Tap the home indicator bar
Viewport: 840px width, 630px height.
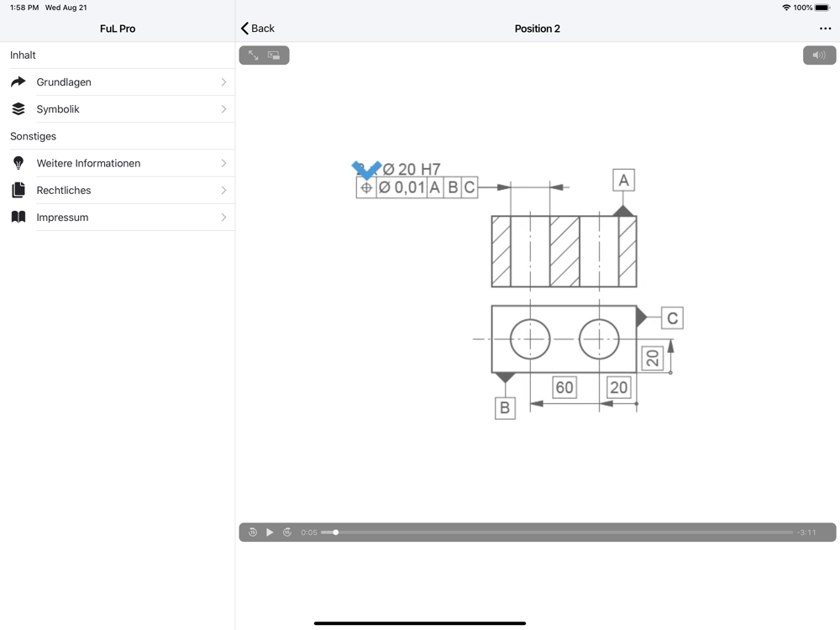pyautogui.click(x=420, y=623)
